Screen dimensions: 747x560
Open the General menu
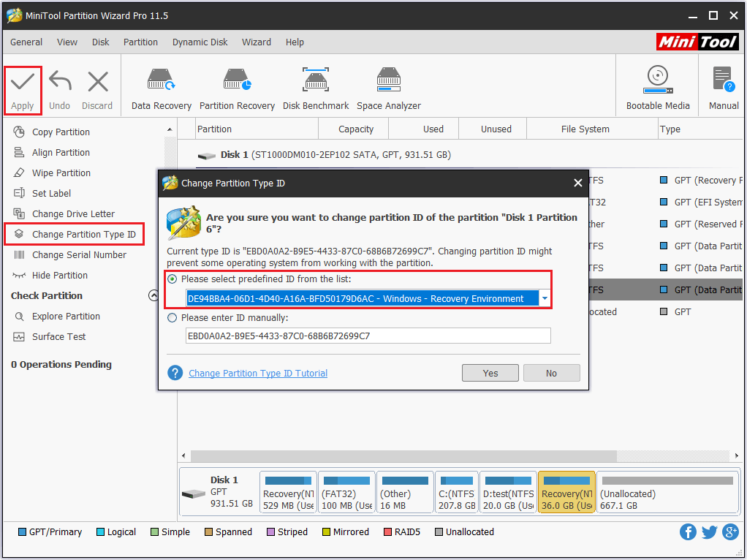point(26,42)
